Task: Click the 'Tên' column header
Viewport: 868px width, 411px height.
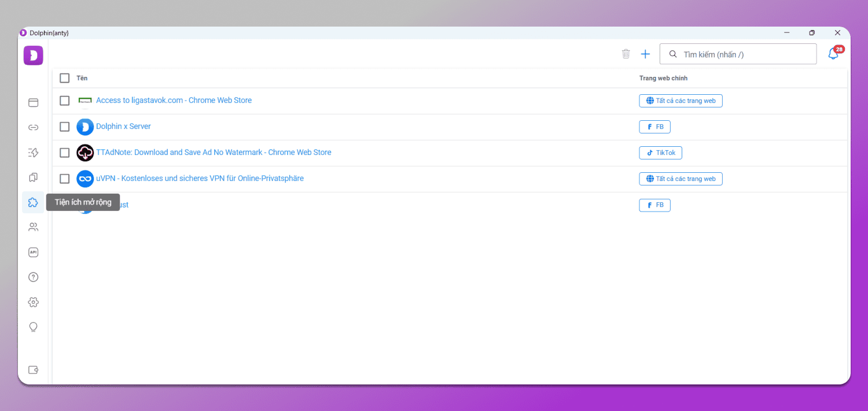Action: coord(82,78)
